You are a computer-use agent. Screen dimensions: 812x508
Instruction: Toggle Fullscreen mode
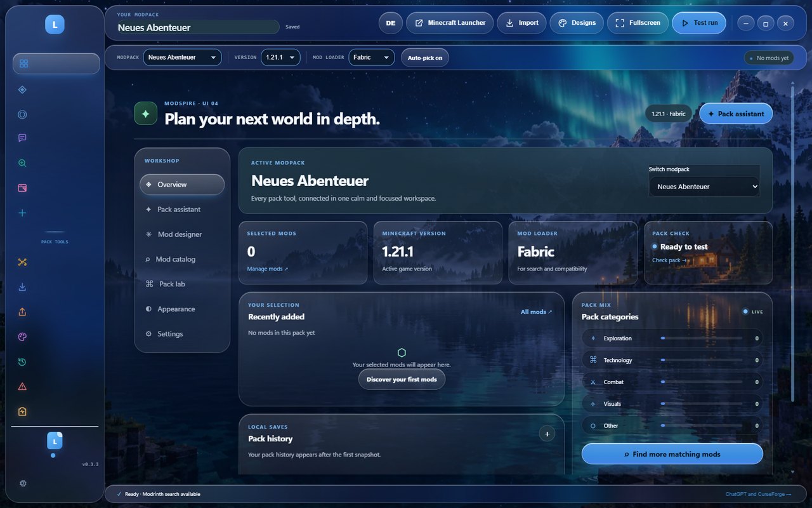(638, 23)
